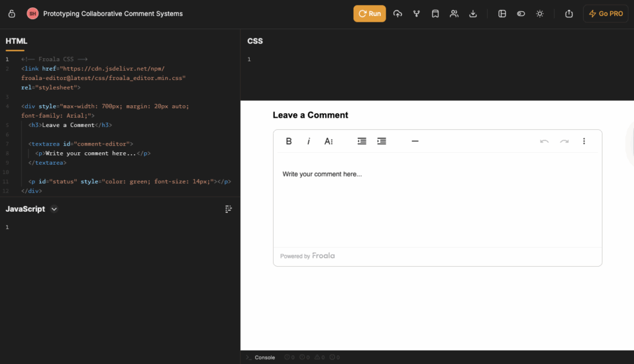The width and height of the screenshot is (634, 364).
Task: Change the editor layout icon
Action: coord(502,14)
